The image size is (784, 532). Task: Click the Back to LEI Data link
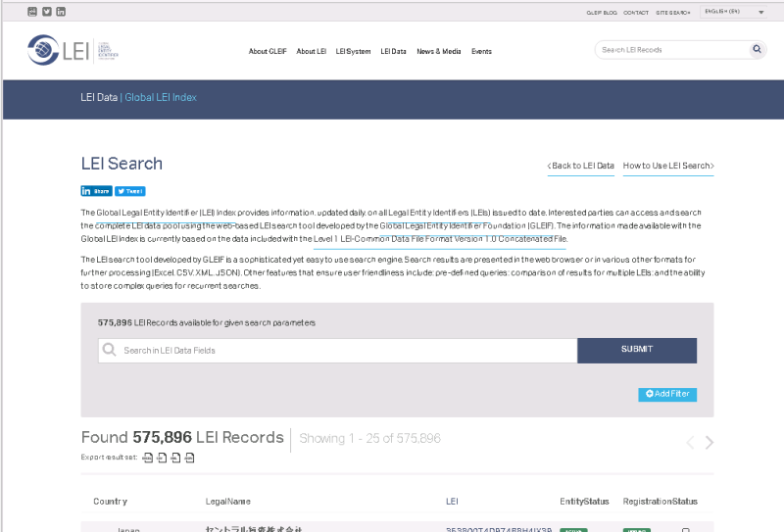coord(580,166)
